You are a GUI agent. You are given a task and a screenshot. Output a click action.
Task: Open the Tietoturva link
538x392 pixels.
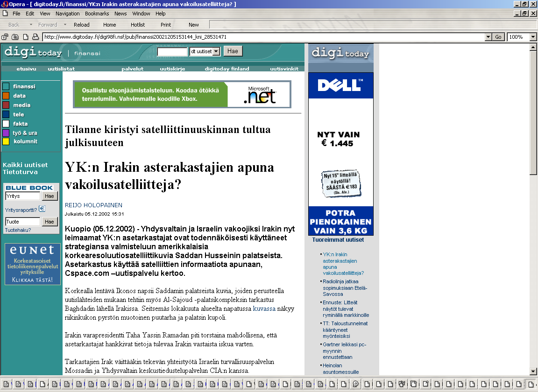tap(20, 172)
